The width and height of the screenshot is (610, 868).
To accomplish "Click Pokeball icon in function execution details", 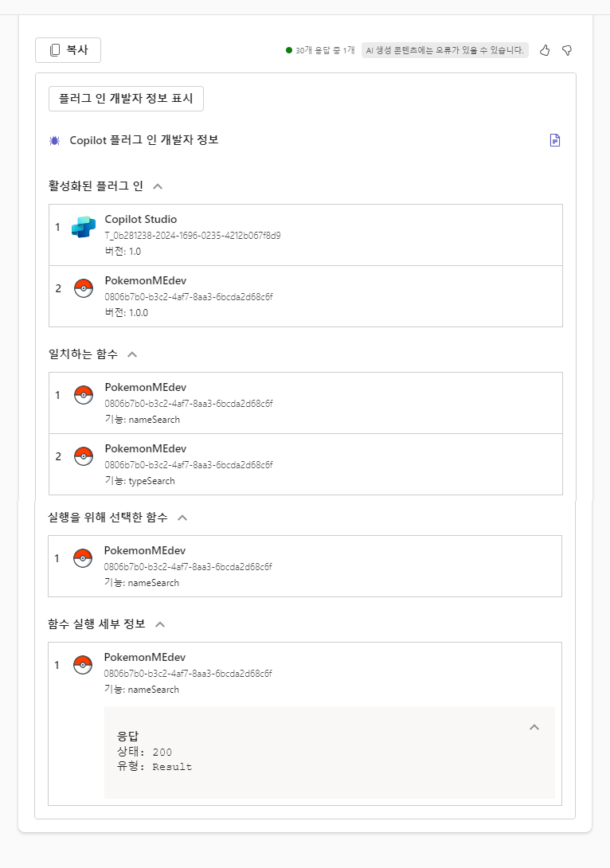I will 83,666.
